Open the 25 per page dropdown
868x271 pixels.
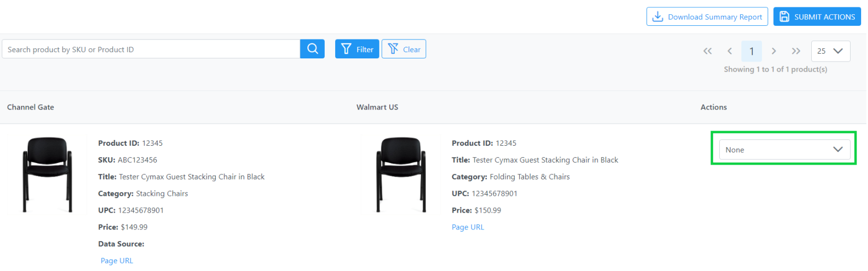[831, 51]
